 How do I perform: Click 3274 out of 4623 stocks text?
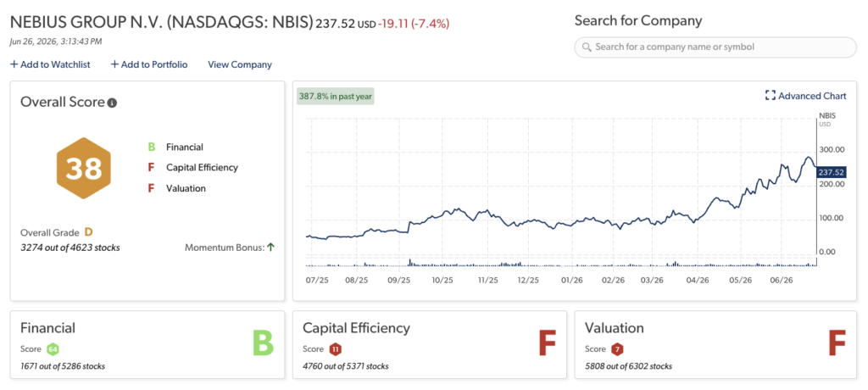70,248
